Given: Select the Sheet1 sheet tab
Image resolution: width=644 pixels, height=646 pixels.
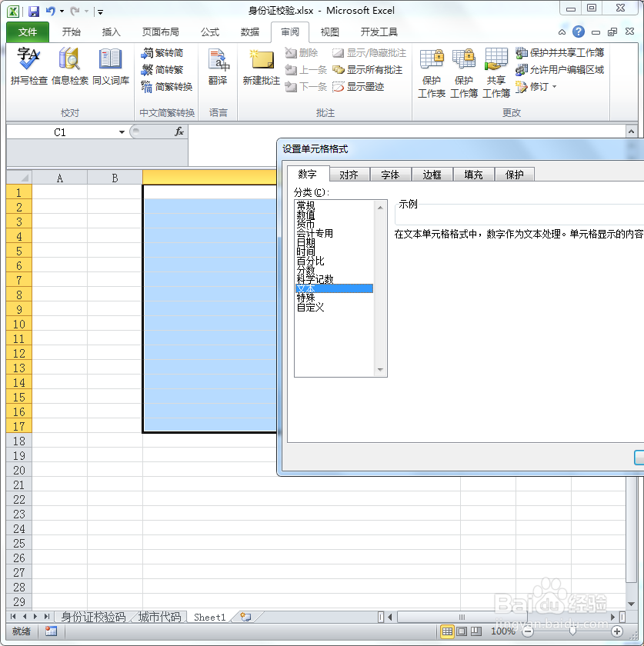Looking at the screenshot, I should click(210, 617).
